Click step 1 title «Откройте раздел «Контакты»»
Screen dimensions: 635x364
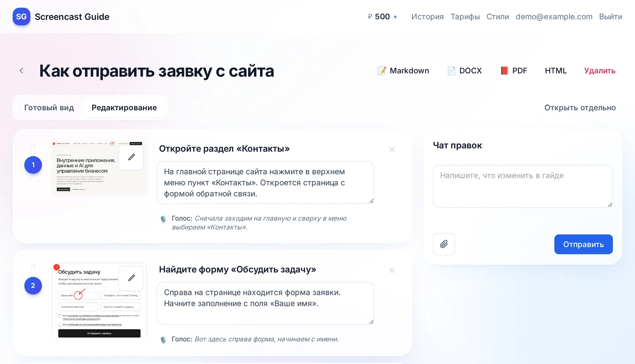pos(224,149)
